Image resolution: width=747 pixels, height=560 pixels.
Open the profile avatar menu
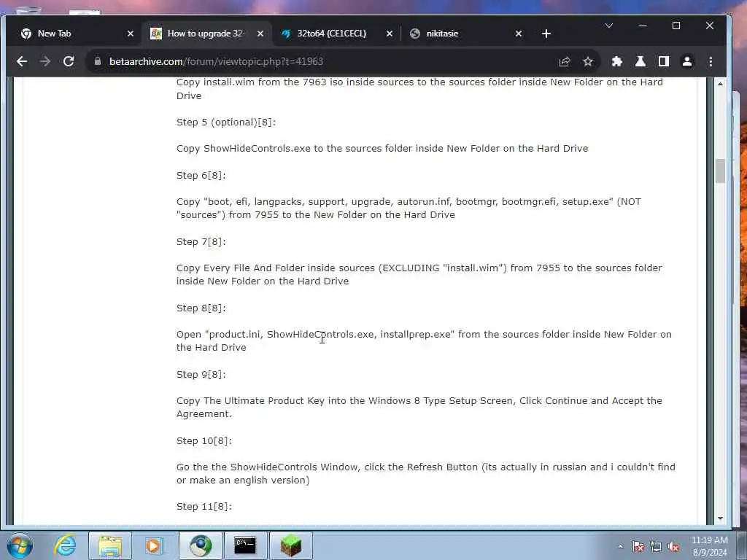click(687, 61)
